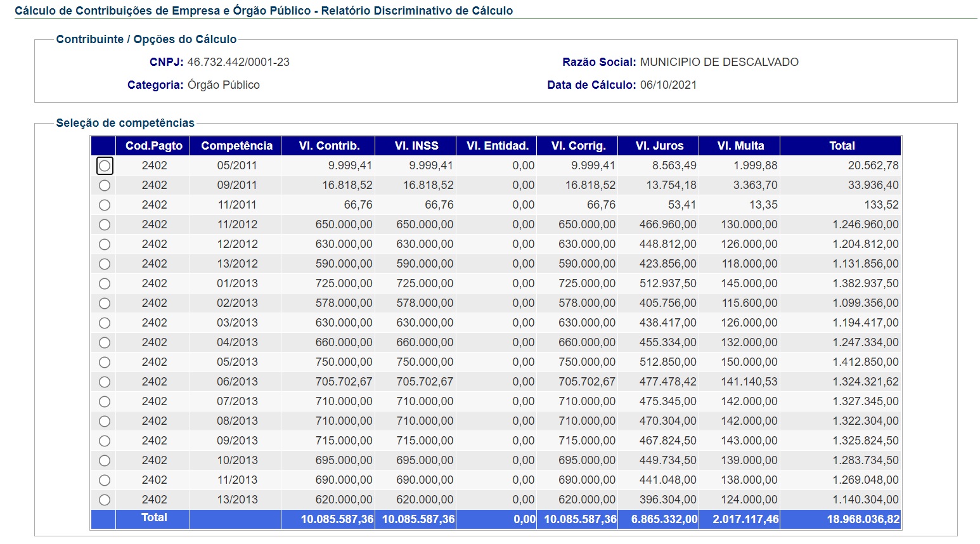Mark the radio button for competência 03/2013
Image resolution: width=980 pixels, height=544 pixels.
pos(105,323)
